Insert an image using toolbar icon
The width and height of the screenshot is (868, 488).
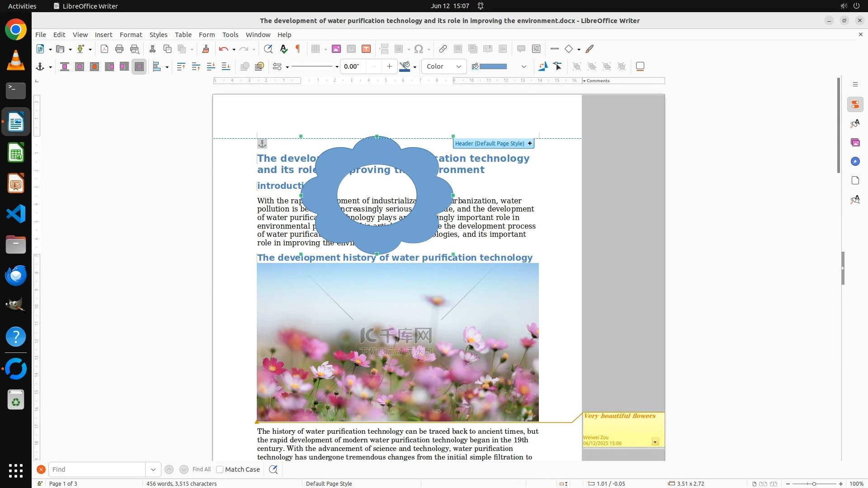(x=336, y=49)
